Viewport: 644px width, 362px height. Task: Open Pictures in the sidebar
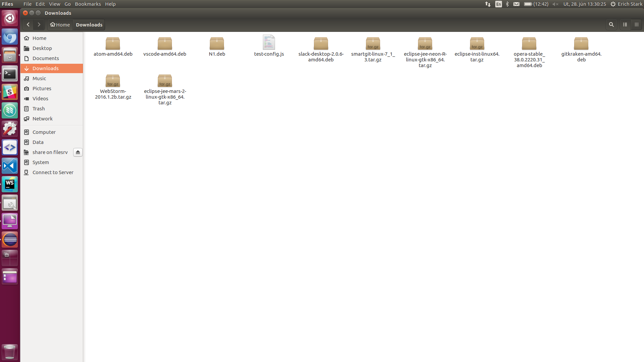click(52, 89)
